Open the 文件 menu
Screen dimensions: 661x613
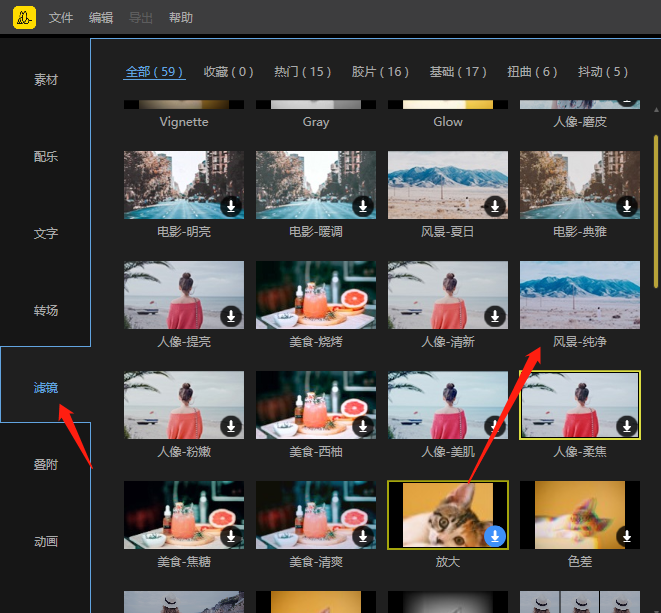[61, 18]
